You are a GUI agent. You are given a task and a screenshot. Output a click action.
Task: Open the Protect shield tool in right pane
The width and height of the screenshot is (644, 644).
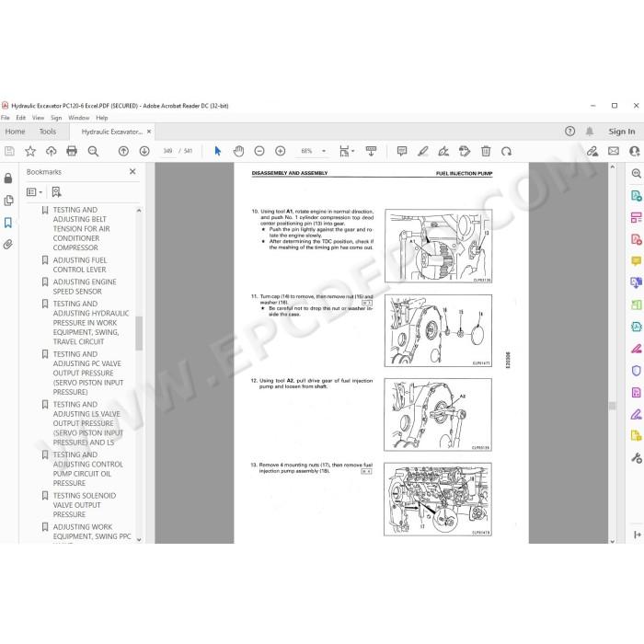tap(637, 371)
